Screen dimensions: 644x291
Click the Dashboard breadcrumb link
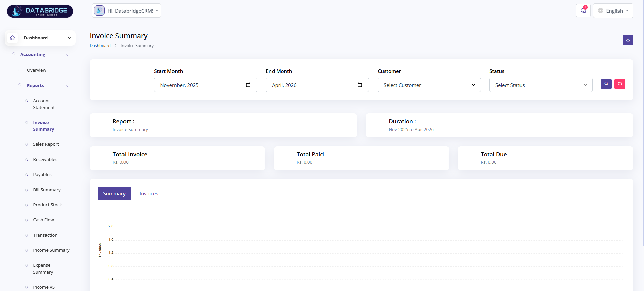pyautogui.click(x=100, y=46)
